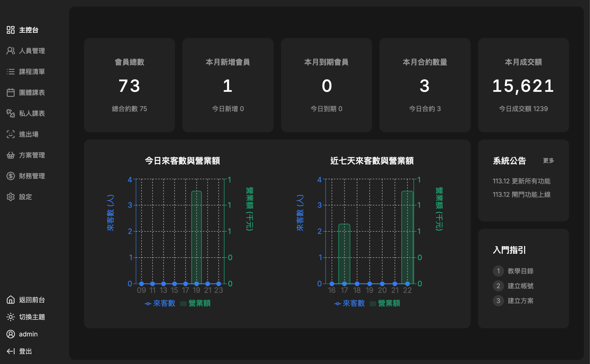Click the 人員管理 people icon

click(x=11, y=51)
